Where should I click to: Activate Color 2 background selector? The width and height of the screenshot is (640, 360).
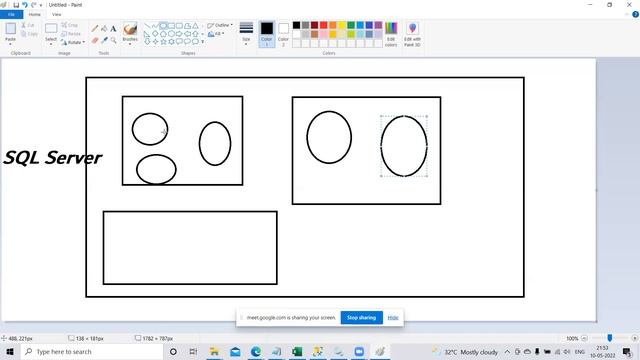(x=283, y=34)
